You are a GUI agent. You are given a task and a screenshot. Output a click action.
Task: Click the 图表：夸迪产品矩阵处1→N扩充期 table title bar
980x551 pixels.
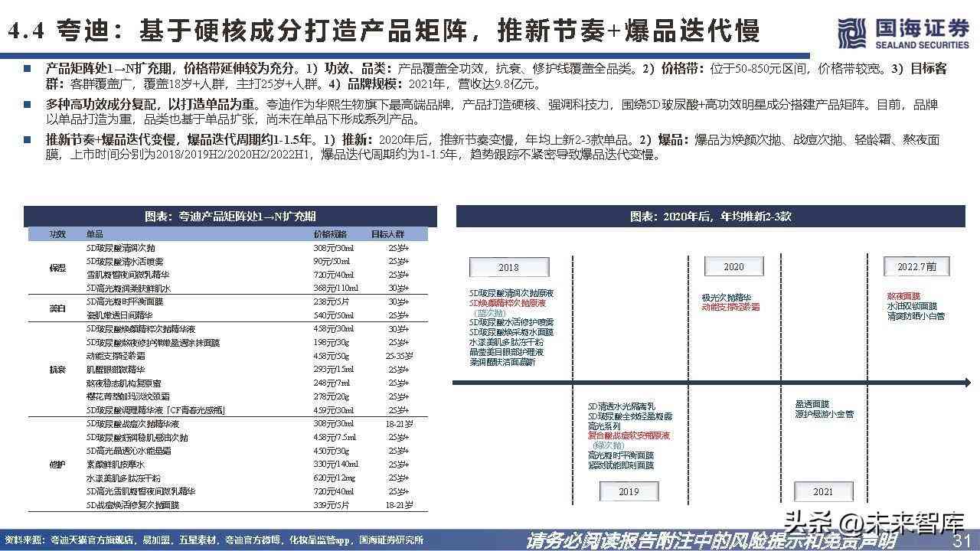pos(230,216)
